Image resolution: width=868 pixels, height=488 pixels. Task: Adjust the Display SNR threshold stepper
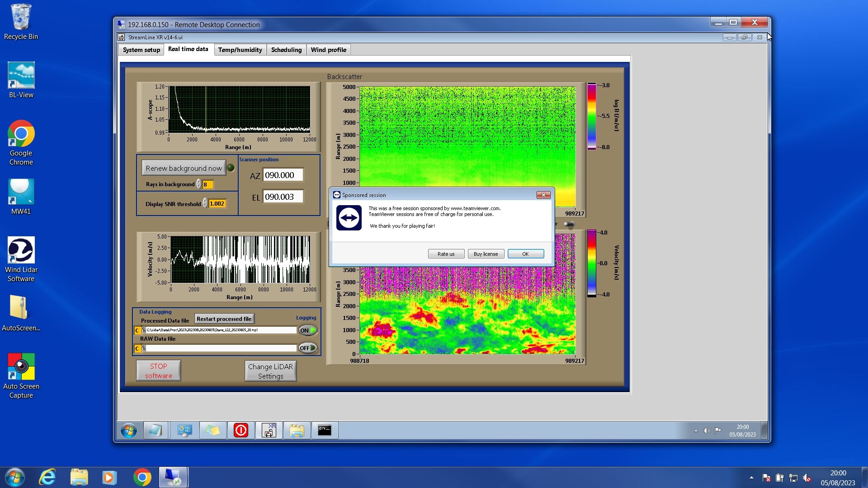(205, 204)
